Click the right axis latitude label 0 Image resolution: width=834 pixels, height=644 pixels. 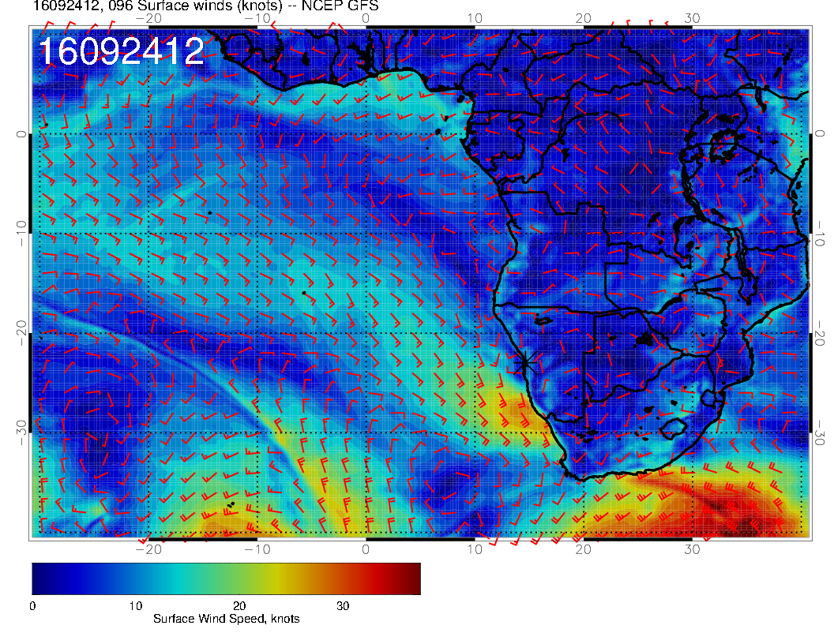tap(820, 134)
